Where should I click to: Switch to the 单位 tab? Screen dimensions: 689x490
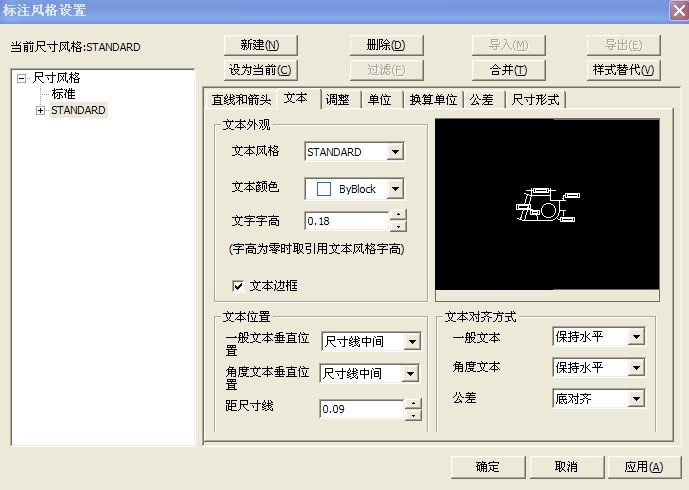380,100
